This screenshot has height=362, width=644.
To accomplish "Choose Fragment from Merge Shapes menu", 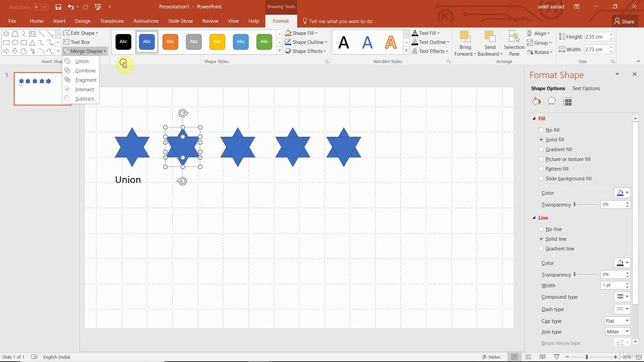I will click(x=86, y=80).
